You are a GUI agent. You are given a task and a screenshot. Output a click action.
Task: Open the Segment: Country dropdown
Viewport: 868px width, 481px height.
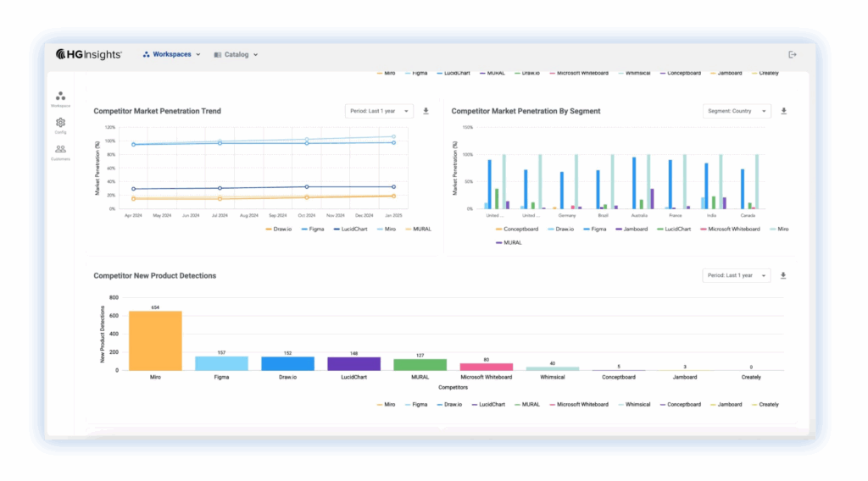737,111
